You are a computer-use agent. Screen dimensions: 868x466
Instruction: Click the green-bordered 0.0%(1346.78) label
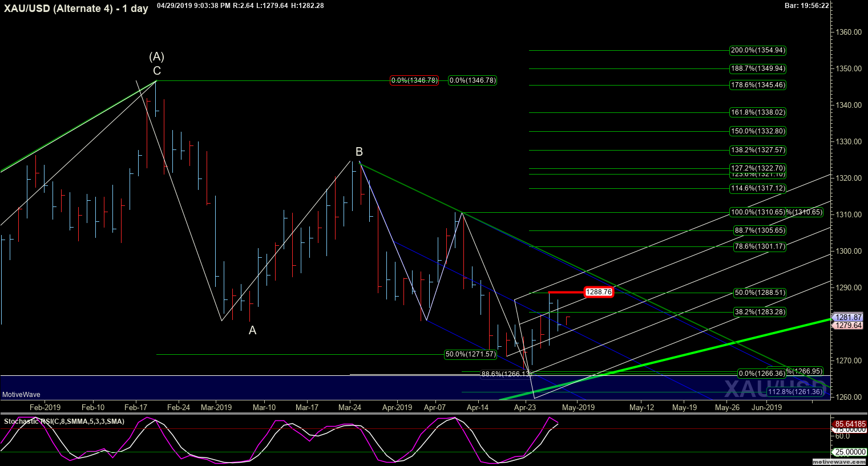[473, 80]
